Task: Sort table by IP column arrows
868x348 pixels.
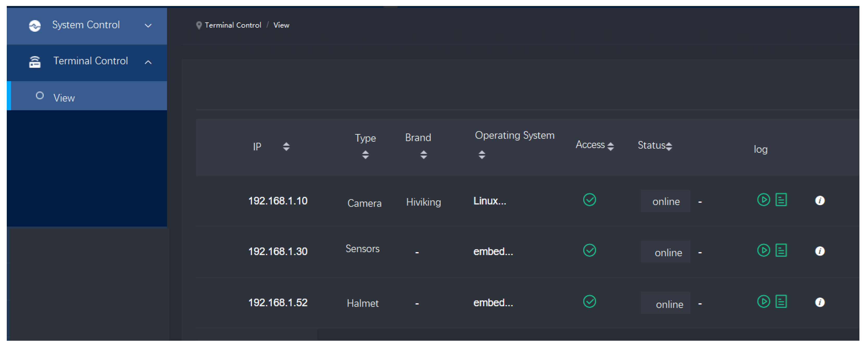Action: (286, 147)
